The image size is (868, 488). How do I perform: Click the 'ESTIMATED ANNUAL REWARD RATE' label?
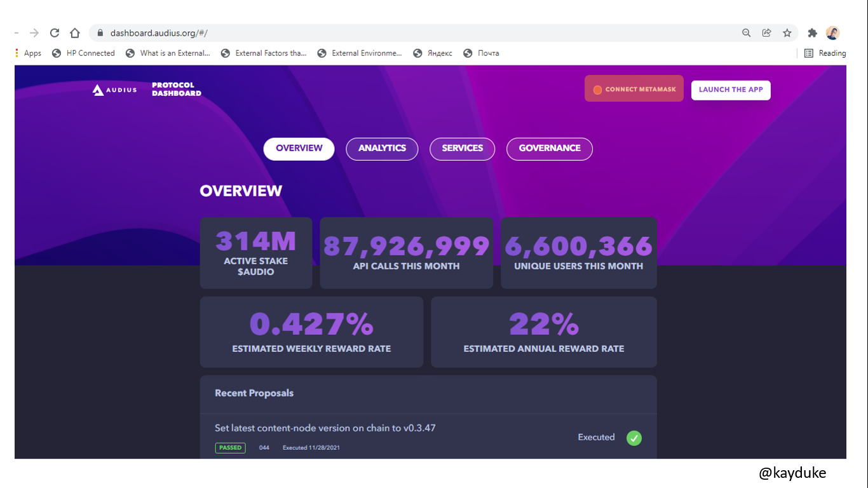tap(544, 349)
